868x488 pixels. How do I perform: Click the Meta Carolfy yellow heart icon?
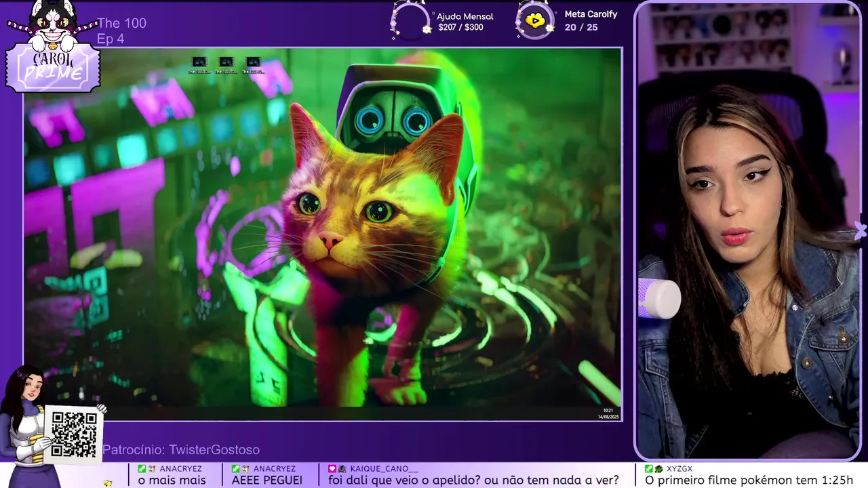535,21
